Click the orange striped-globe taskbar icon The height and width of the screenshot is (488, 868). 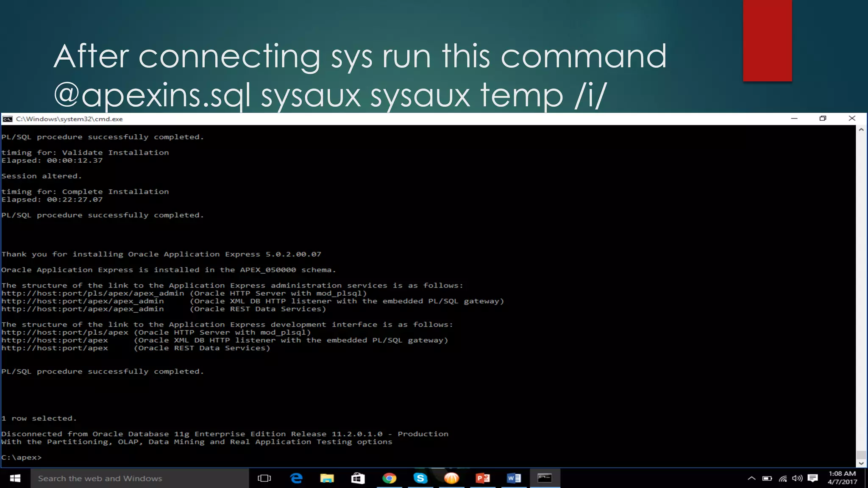pyautogui.click(x=451, y=478)
